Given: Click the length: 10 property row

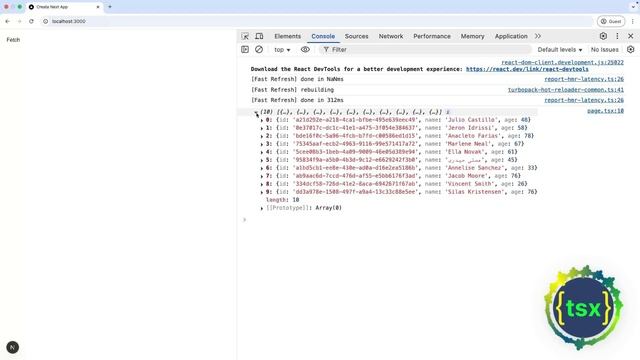Looking at the screenshot, I should click(282, 200).
